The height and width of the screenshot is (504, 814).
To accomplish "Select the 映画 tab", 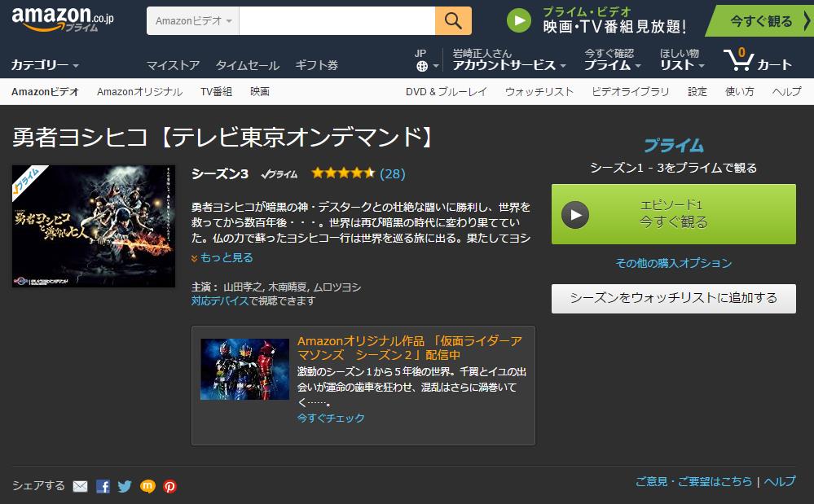I will coord(260,92).
